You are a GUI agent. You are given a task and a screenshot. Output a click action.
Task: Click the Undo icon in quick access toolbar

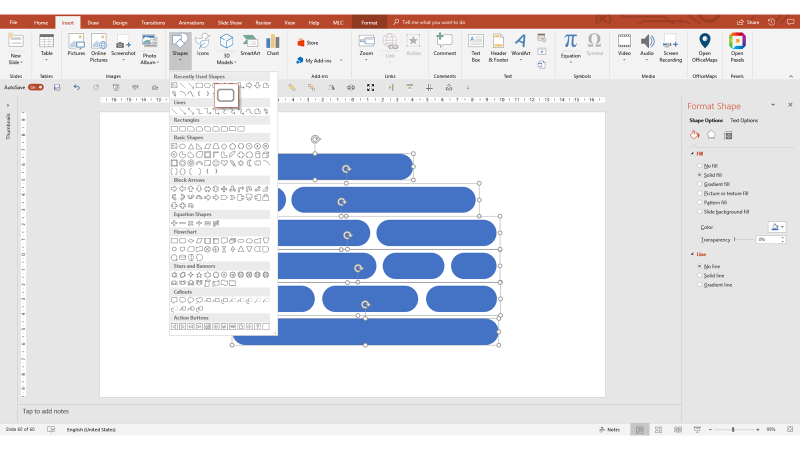[77, 88]
